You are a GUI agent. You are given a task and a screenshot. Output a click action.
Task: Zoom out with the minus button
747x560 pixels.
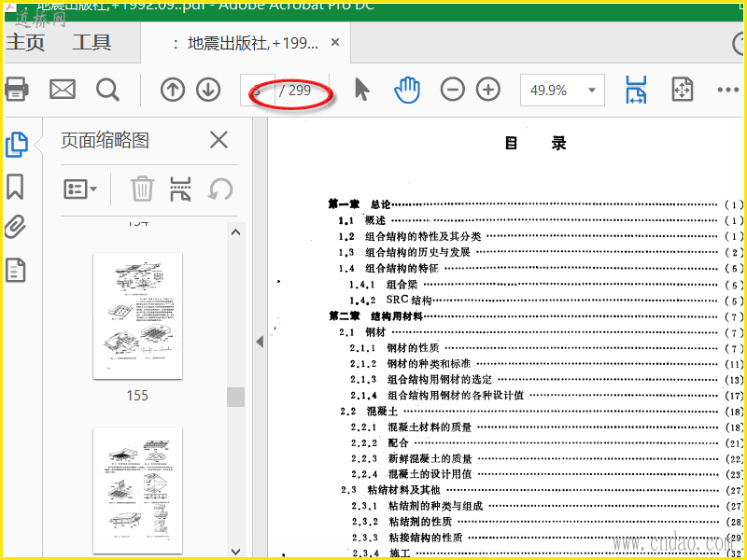click(452, 90)
